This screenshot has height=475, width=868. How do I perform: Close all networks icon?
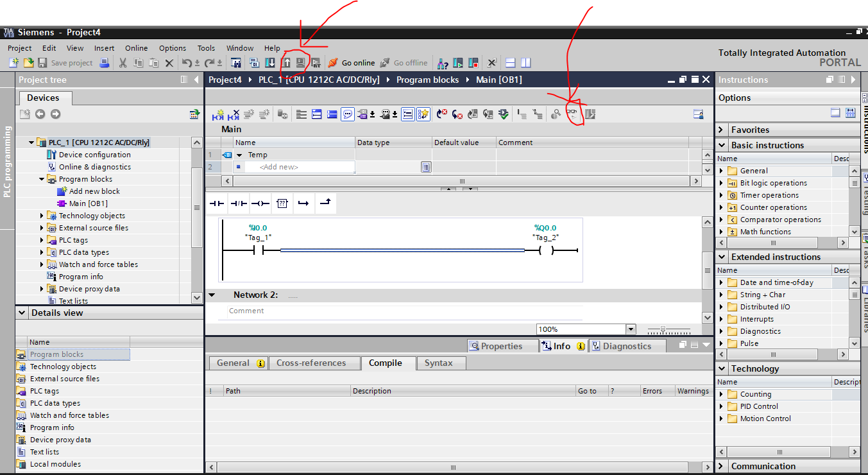pos(332,114)
